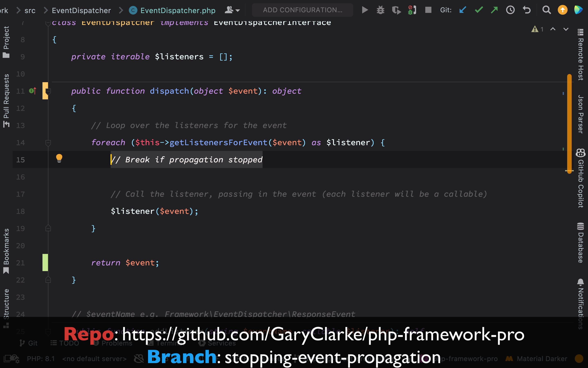Click line number 15 in gutter
This screenshot has width=588, height=368.
[20, 160]
